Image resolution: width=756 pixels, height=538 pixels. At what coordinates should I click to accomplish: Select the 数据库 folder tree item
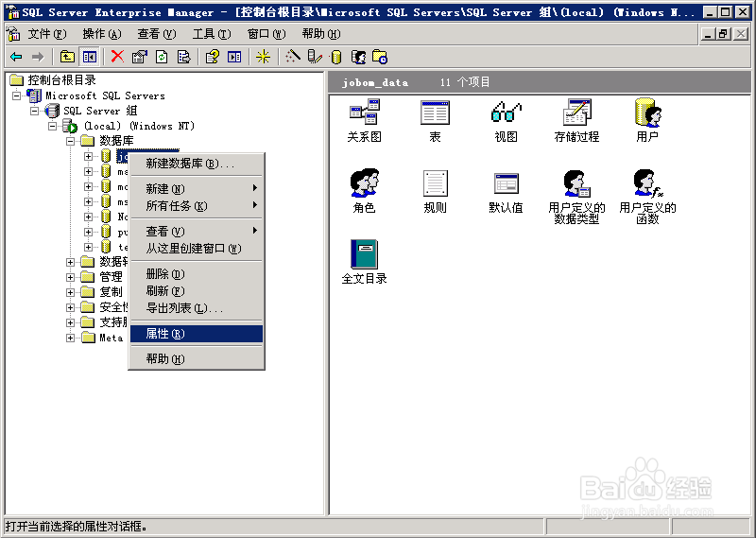click(116, 141)
